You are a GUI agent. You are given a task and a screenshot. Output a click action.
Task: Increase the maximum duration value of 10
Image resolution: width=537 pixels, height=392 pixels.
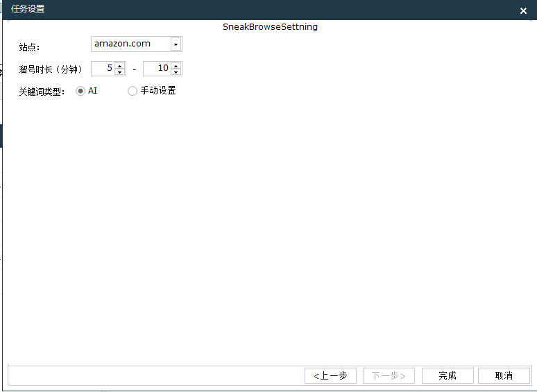176,65
